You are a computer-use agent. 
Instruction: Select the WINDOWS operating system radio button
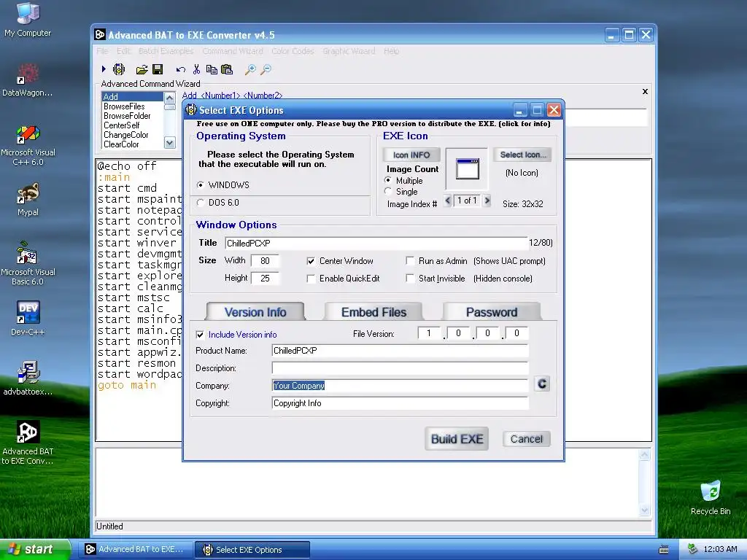[x=201, y=184]
